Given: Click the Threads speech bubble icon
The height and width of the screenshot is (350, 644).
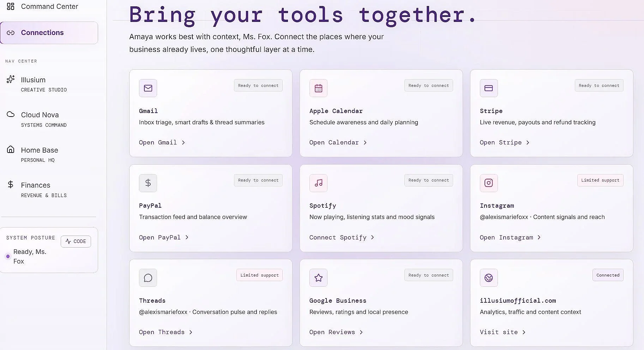Looking at the screenshot, I should point(148,278).
